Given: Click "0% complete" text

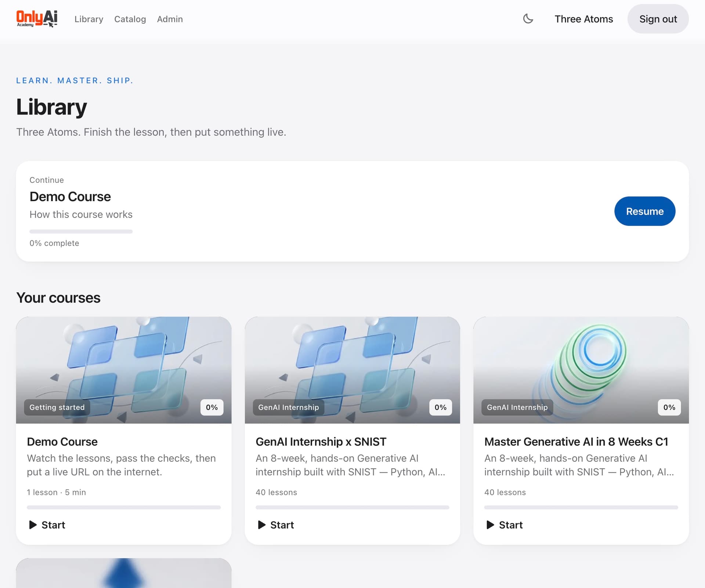Looking at the screenshot, I should tap(54, 243).
